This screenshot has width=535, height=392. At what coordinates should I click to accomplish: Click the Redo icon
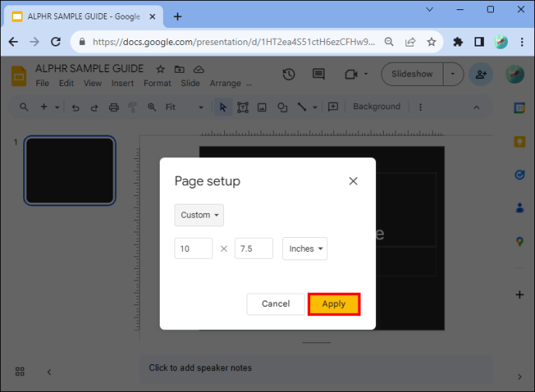tap(94, 108)
